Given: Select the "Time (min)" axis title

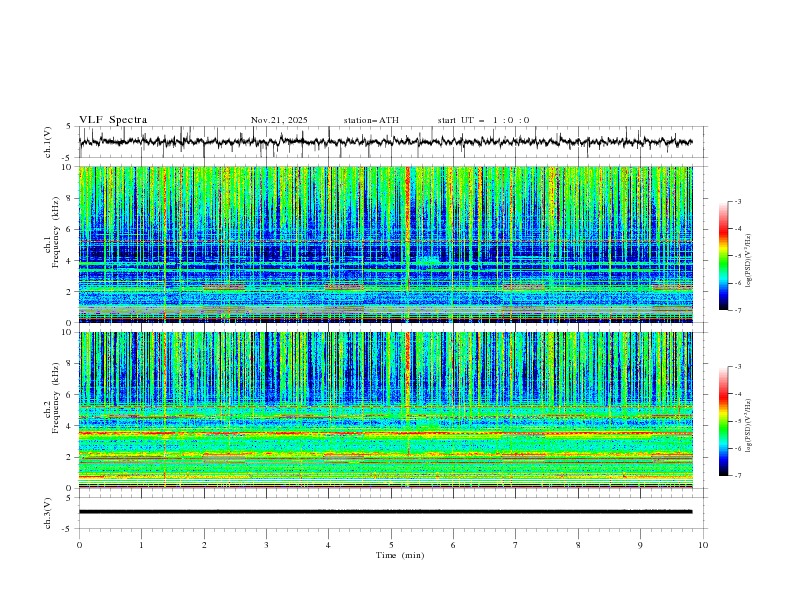Looking at the screenshot, I should (x=400, y=555).
